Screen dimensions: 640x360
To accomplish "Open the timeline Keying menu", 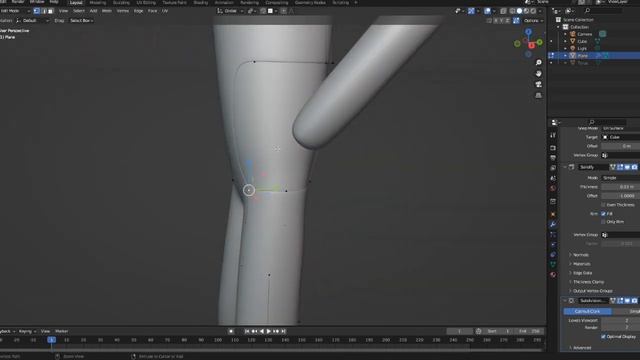I will click(27, 331).
